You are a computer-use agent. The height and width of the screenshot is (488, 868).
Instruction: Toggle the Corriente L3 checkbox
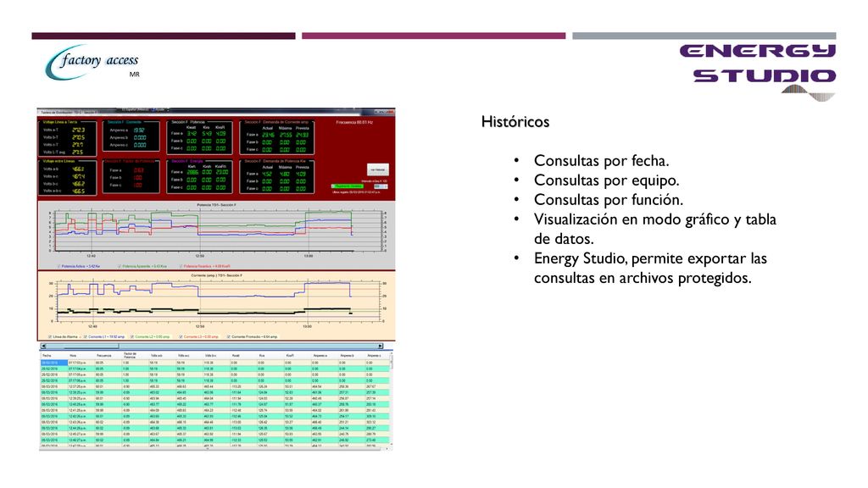[181, 336]
